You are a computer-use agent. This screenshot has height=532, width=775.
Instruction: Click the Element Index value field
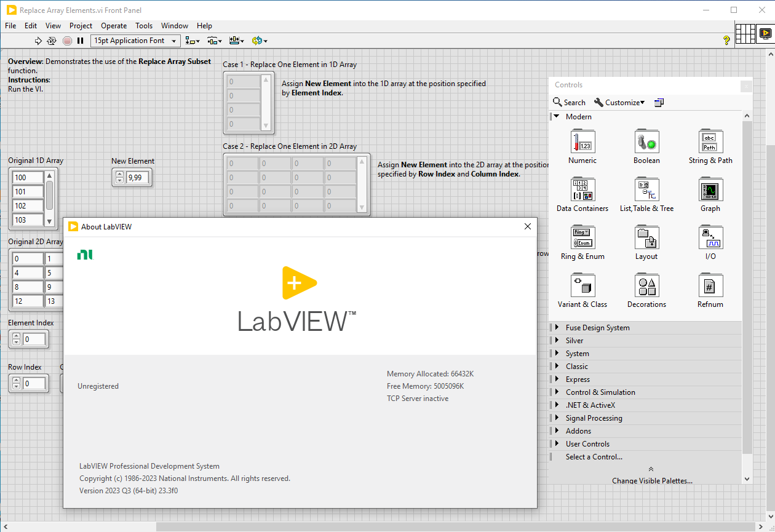(x=34, y=339)
